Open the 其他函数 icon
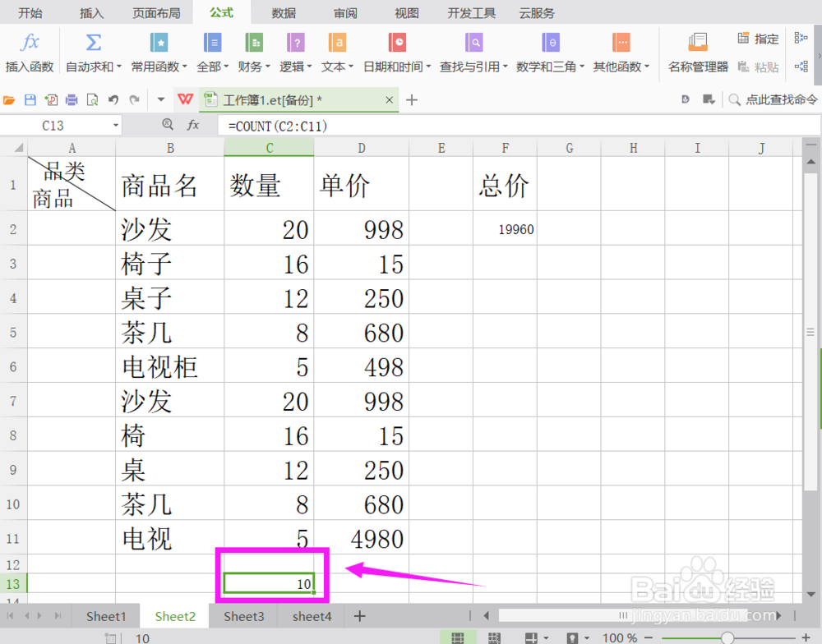 (621, 42)
